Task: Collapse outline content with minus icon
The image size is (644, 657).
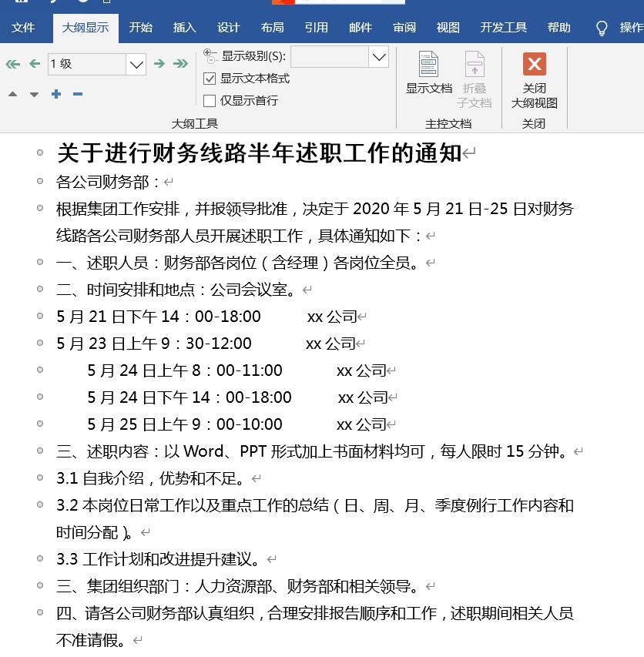Action: tap(77, 94)
